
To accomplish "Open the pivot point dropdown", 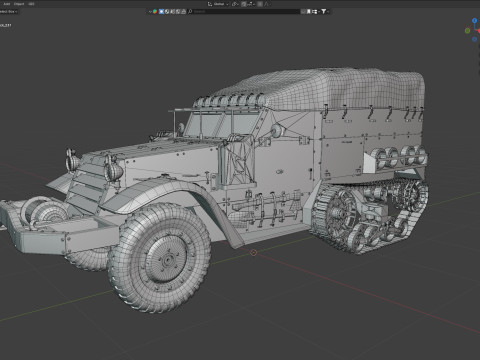I will point(235,4).
